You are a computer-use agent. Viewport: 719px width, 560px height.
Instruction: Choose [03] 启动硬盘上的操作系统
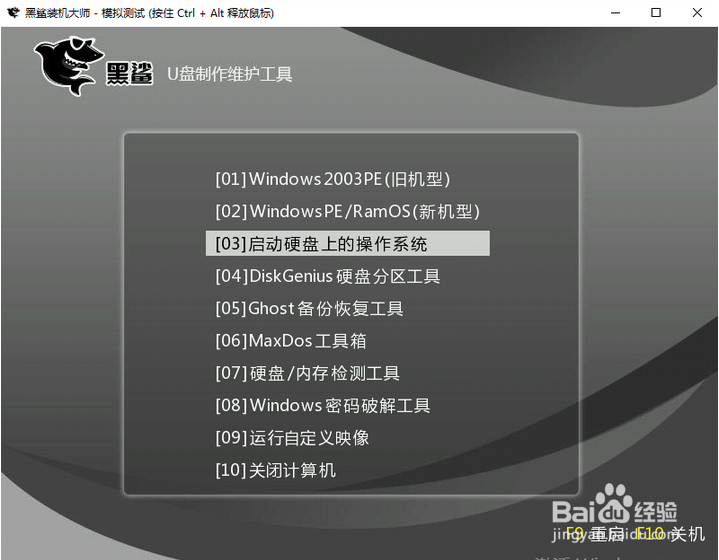click(348, 244)
